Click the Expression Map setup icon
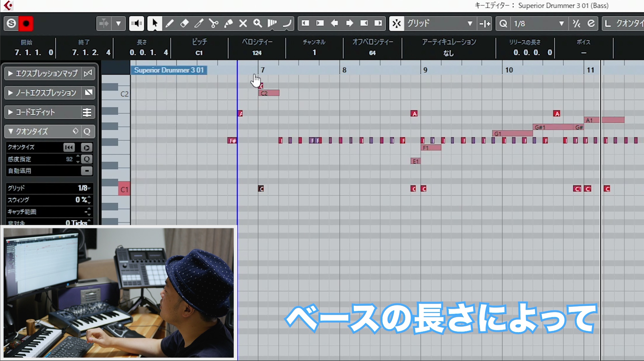 click(88, 73)
